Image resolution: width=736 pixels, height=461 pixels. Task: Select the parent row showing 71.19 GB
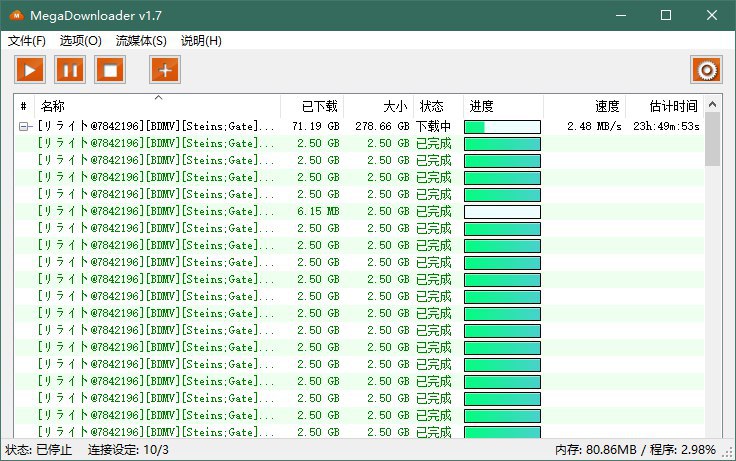(x=359, y=126)
